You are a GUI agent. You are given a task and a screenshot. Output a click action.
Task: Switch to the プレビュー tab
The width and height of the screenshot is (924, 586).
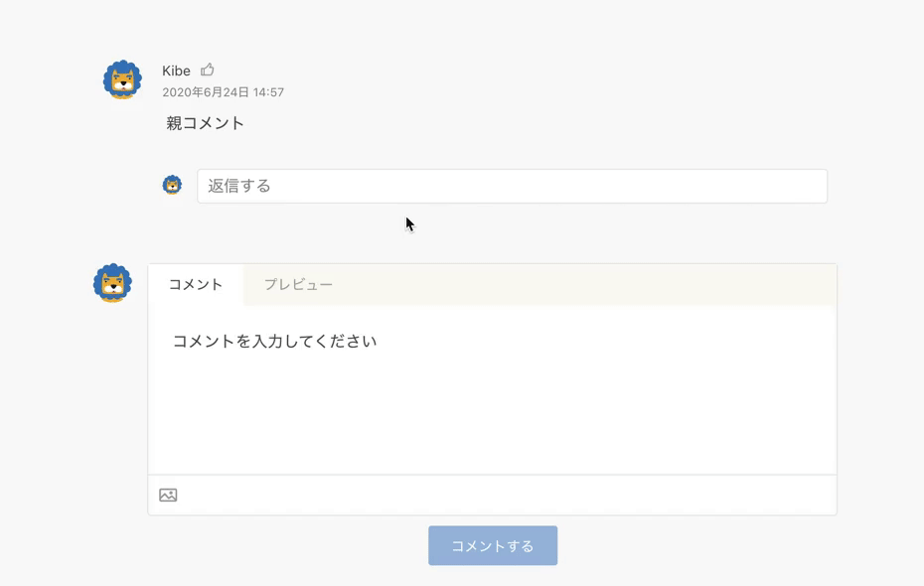[298, 285]
